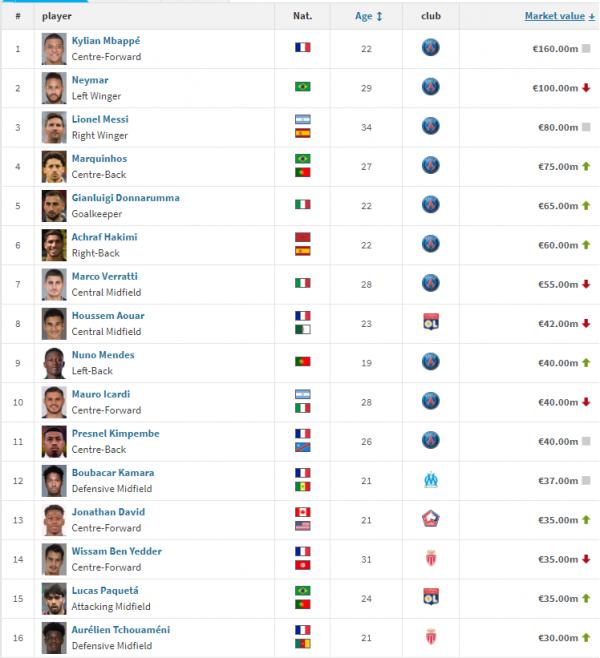Image resolution: width=600 pixels, height=658 pixels.
Task: Click the red down arrow beside Neymar's €100.00m value
Action: coord(586,88)
